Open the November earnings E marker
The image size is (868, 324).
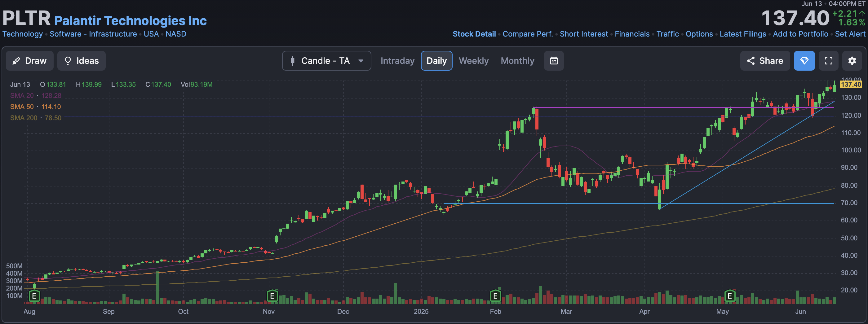272,296
